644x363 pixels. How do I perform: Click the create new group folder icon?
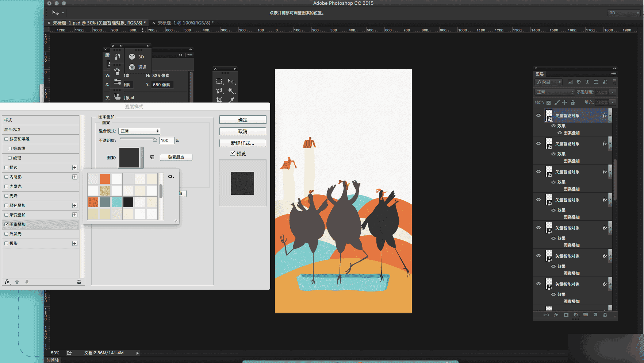click(x=586, y=315)
